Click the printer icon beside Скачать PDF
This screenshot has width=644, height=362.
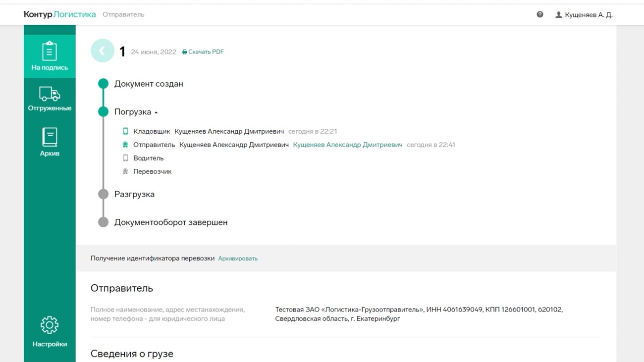185,52
